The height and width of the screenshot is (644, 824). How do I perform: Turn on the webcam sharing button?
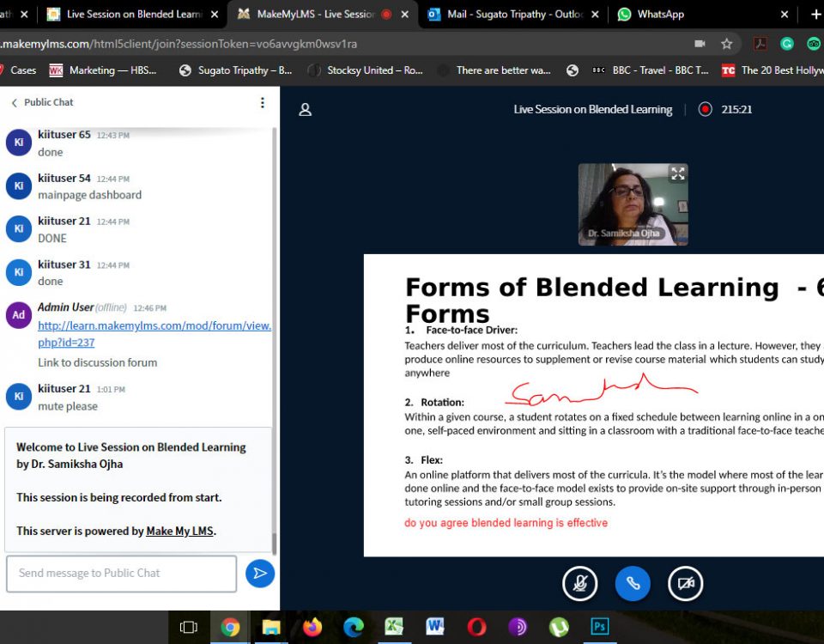685,584
